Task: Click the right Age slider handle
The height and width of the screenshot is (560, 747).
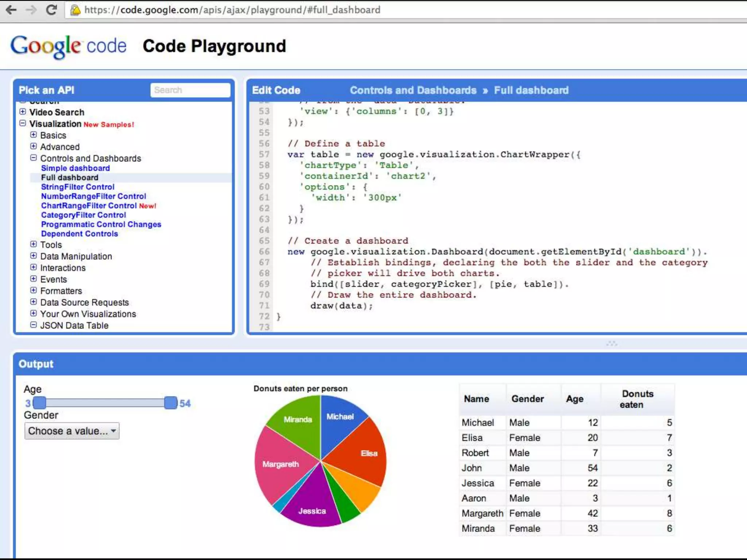Action: 170,403
